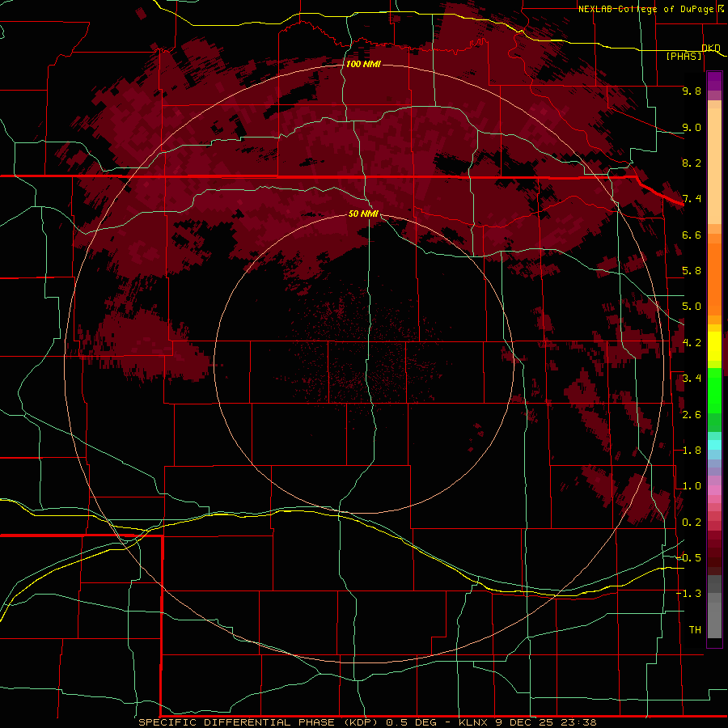Click "SPECIFIC DIFFERENTIAL PHASE" in the caption
728x728 pixels.
coord(237,722)
